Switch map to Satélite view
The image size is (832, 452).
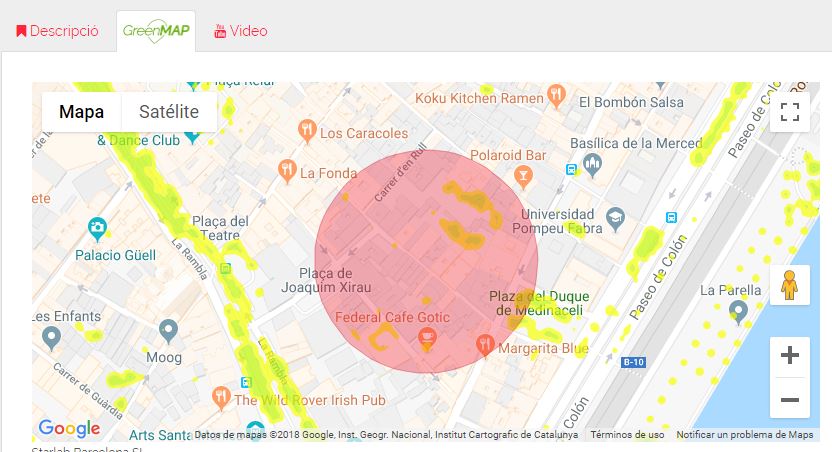point(169,112)
